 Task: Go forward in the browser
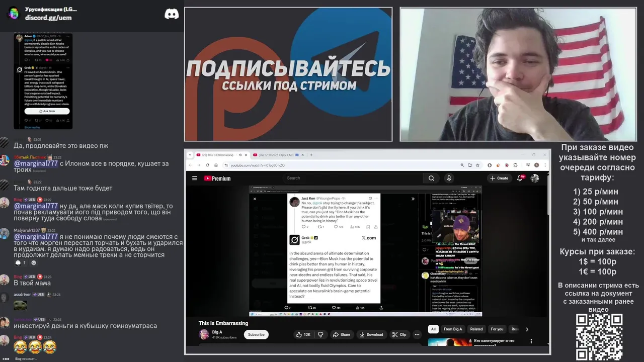[198, 165]
